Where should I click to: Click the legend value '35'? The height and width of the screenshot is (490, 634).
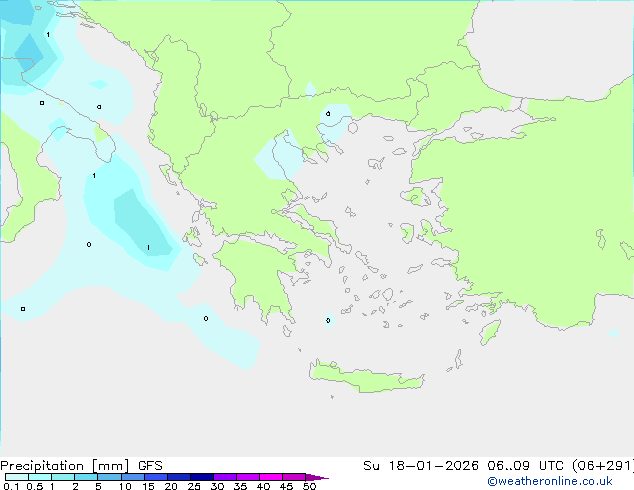[240, 486]
